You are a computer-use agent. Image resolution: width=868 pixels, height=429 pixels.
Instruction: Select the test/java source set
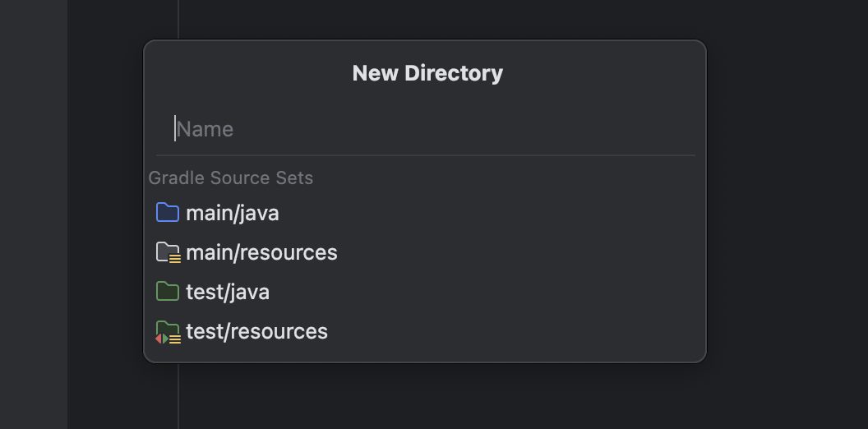425,292
